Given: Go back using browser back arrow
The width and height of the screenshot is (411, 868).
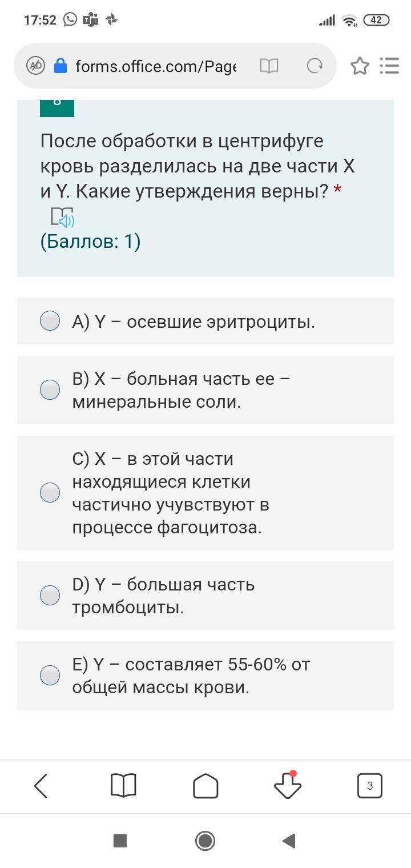Looking at the screenshot, I should [41, 786].
